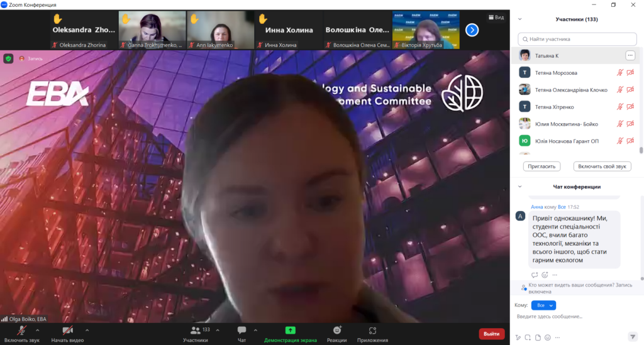Select participant Тетяна Олександрівна Клочко
This screenshot has height=345, width=644.
pos(575,90)
